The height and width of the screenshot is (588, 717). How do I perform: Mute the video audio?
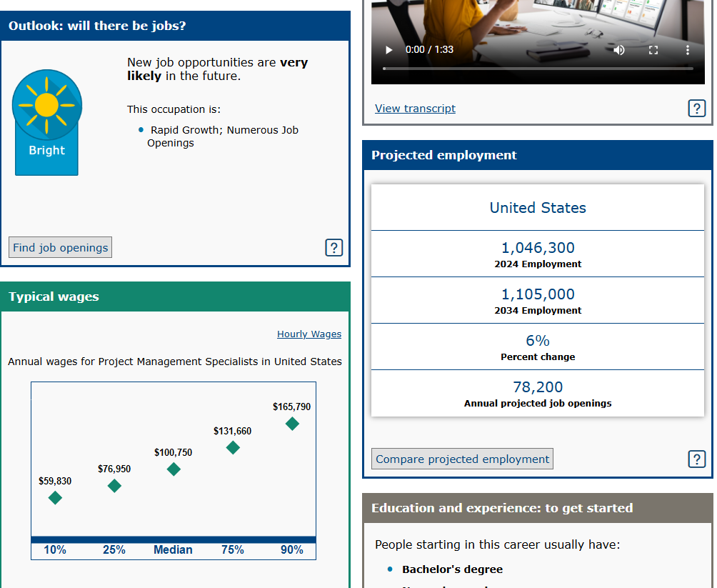619,50
